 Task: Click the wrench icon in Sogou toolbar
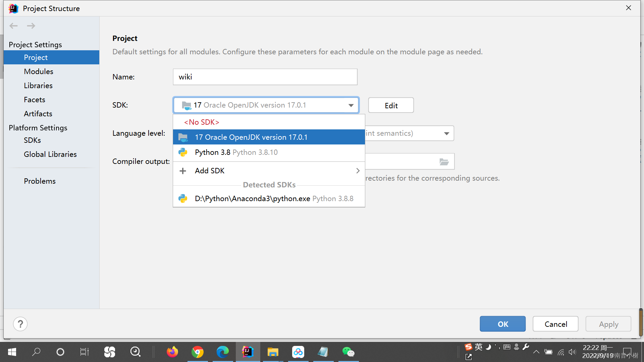coord(526,347)
